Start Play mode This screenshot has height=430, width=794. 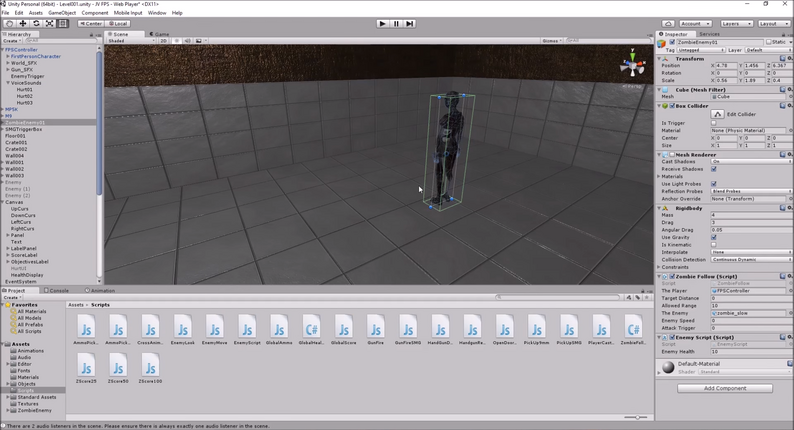(382, 23)
